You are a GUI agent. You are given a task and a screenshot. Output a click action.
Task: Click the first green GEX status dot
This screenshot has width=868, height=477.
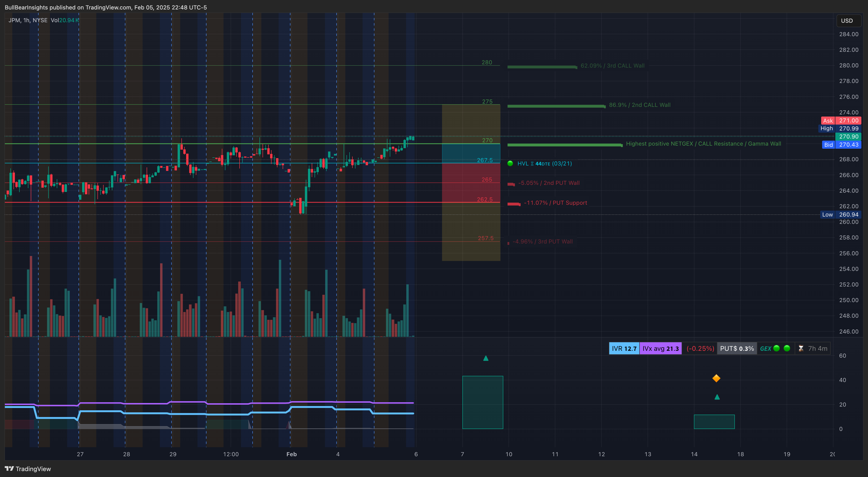[x=776, y=348]
